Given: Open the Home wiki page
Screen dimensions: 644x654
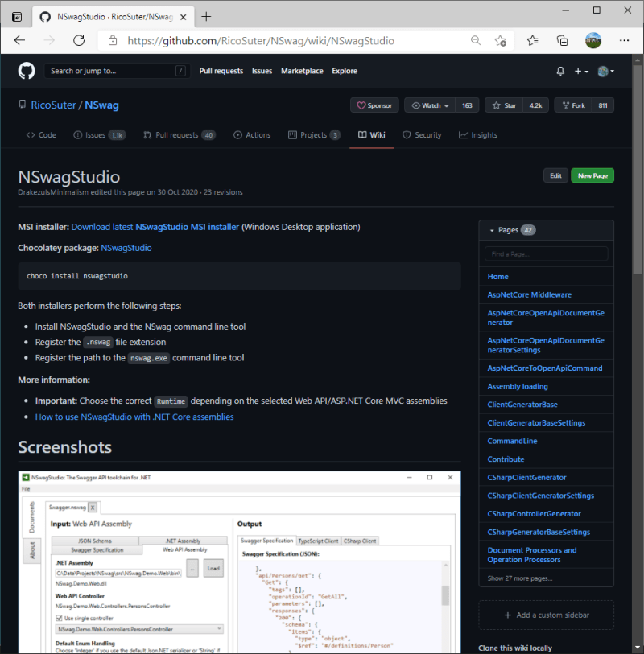Looking at the screenshot, I should (498, 277).
